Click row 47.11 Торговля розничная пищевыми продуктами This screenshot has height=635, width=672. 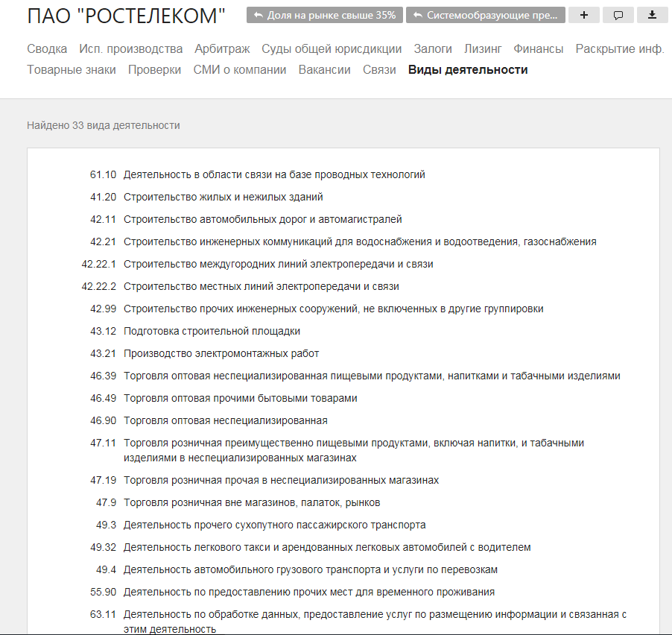tap(337, 450)
